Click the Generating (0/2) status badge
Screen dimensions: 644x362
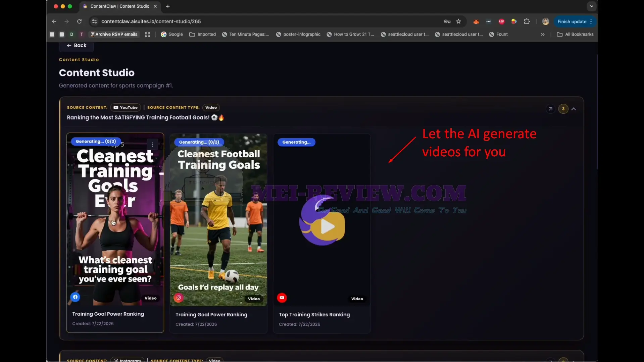click(x=199, y=142)
